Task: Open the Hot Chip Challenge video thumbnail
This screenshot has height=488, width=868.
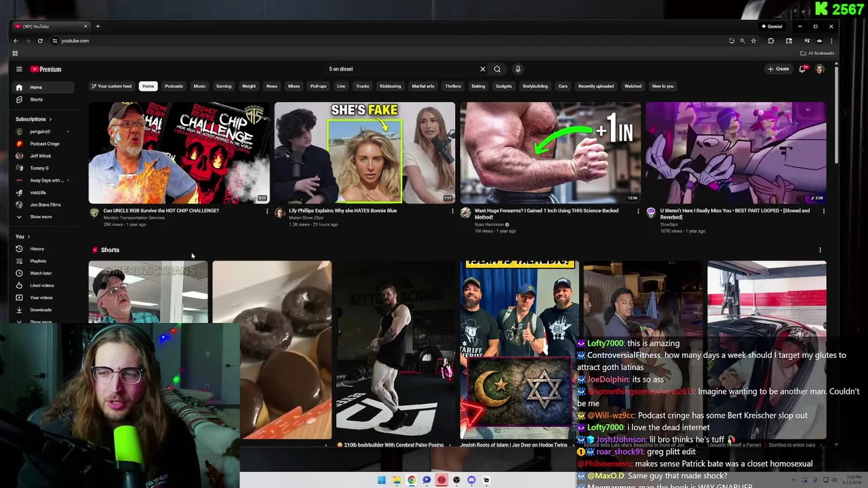Action: (x=179, y=152)
